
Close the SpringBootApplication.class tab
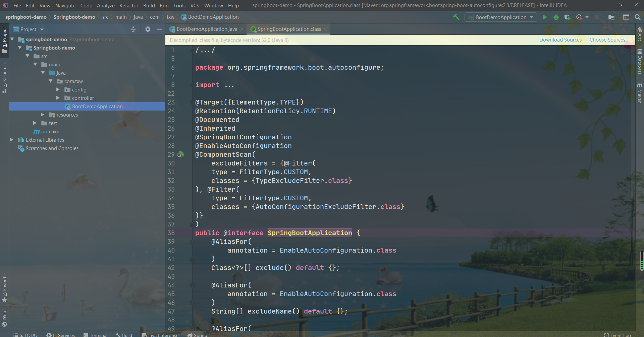click(x=325, y=29)
